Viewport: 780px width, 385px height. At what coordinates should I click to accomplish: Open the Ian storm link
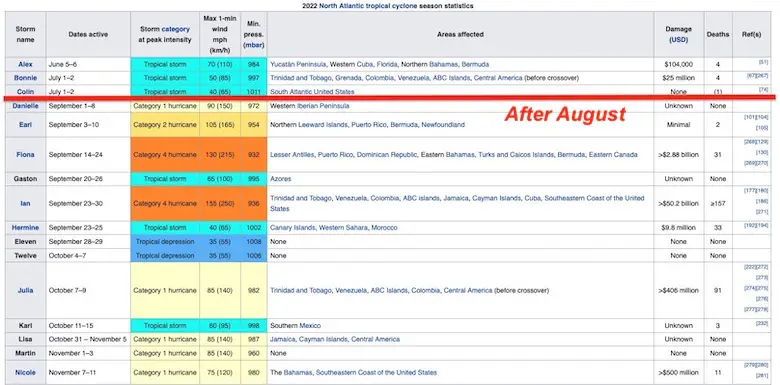pos(25,203)
